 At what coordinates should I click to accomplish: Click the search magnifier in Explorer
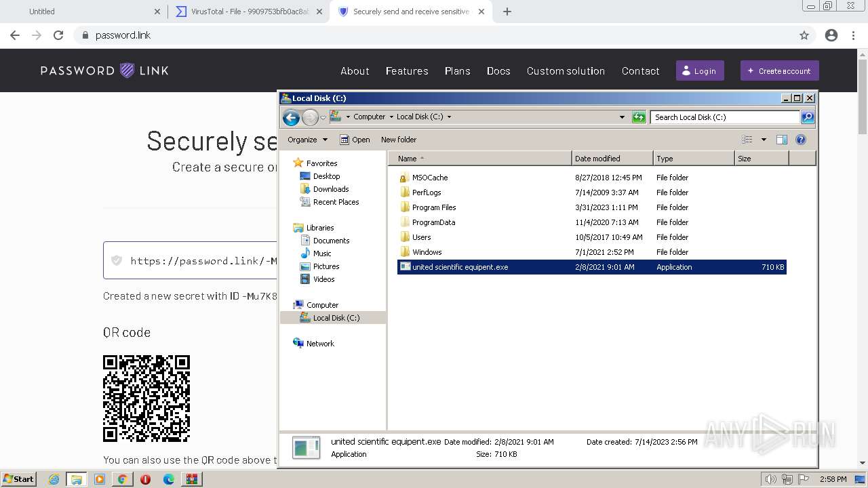(x=807, y=117)
